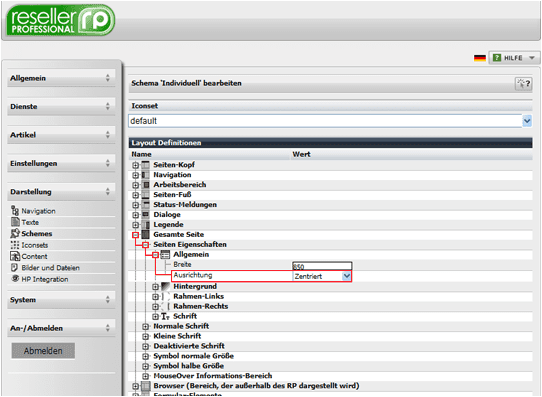Click the Seiten-Fuß layout icon
The height and width of the screenshot is (397, 542).
[x=146, y=195]
